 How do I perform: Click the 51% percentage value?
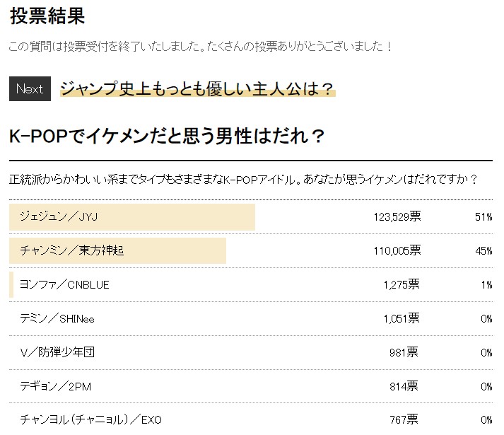[484, 217]
